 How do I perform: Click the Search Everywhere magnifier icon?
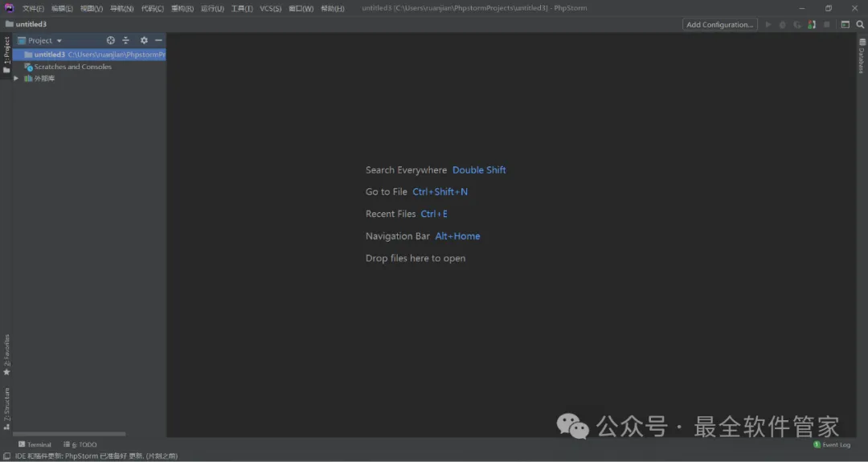860,24
